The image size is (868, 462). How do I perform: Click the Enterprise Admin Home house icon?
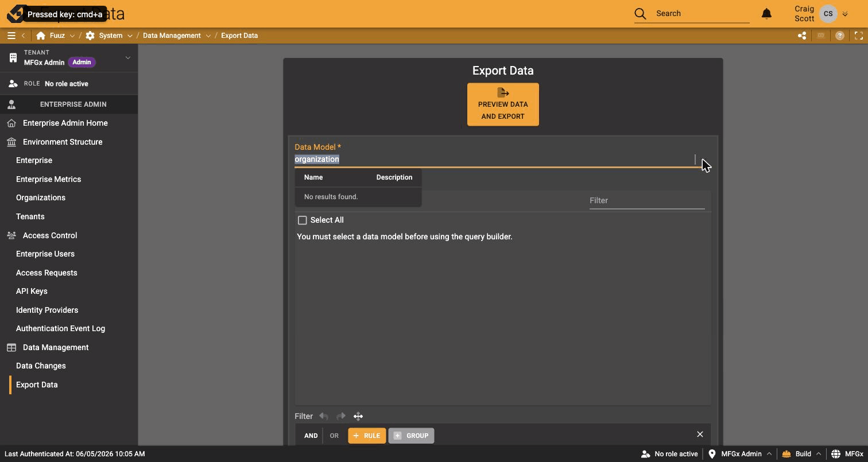point(11,123)
